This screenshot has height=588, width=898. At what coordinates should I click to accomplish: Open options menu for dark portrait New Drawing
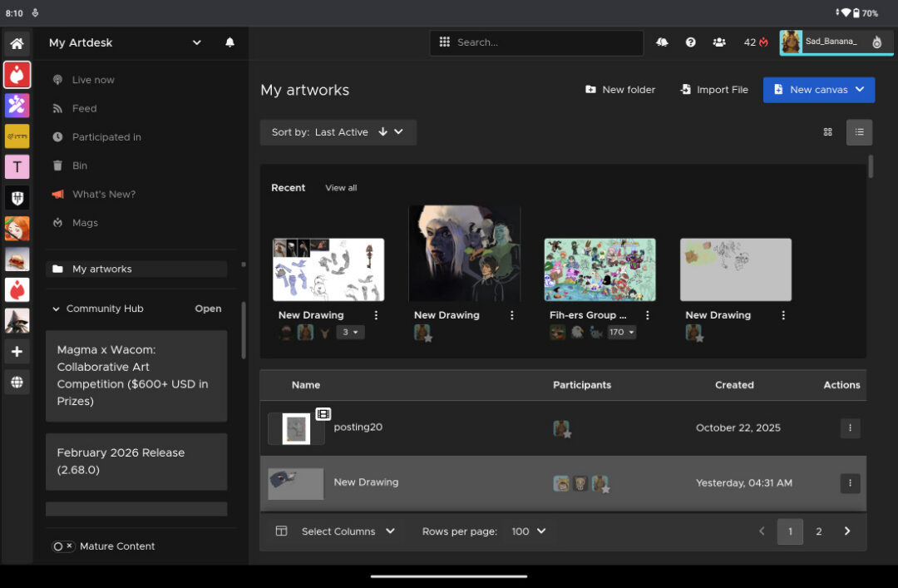pos(511,315)
